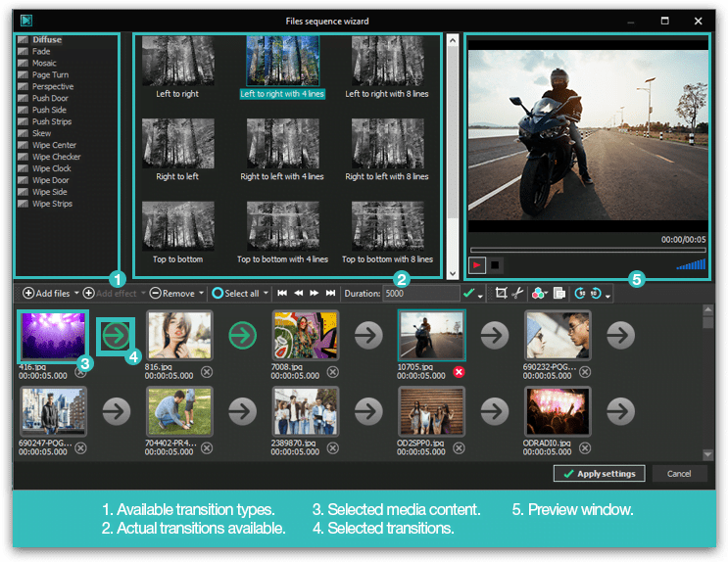Play the preview video
Viewport: 728px width, 562px height.
coord(477,265)
